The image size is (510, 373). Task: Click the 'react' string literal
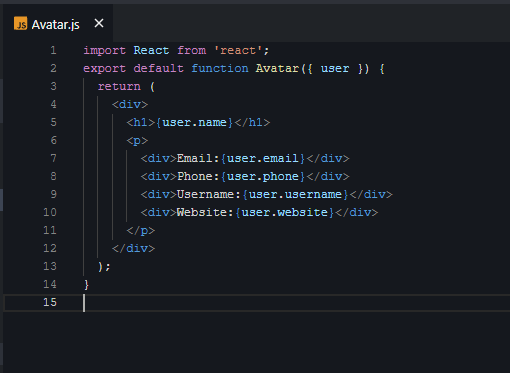238,51
